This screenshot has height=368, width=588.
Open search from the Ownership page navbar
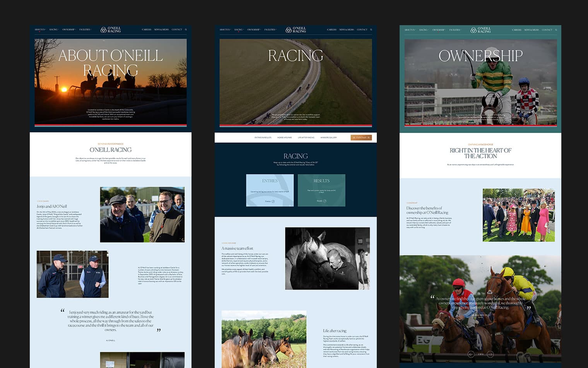[x=556, y=29]
